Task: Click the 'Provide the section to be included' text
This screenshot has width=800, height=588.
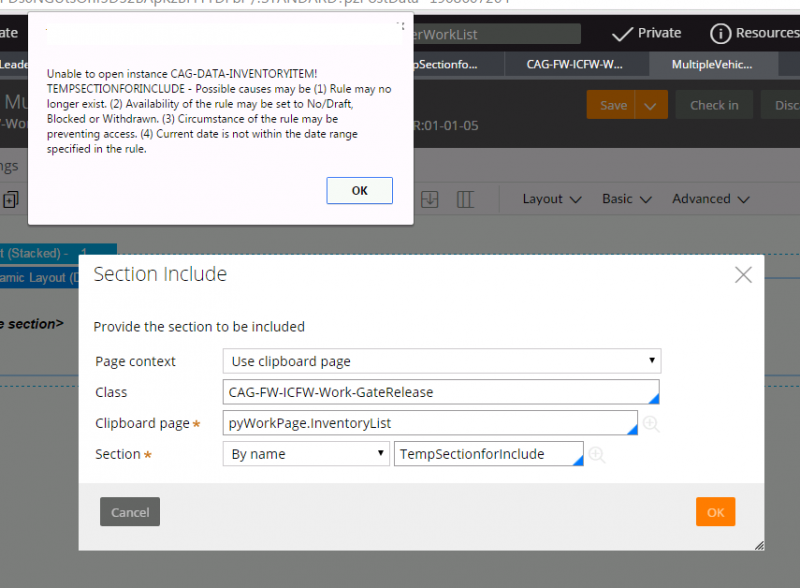Action: pyautogui.click(x=199, y=327)
